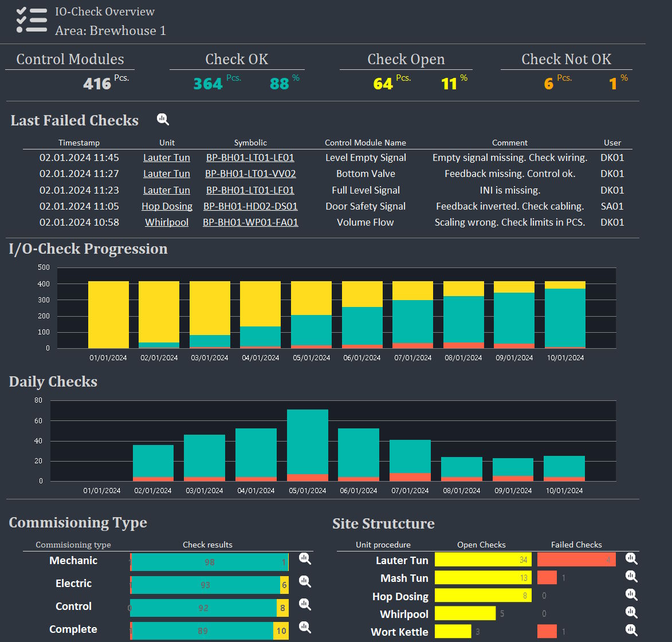The width and height of the screenshot is (672, 642).
Task: Click the Lauter Tun site structure magnifier
Action: pos(631,558)
